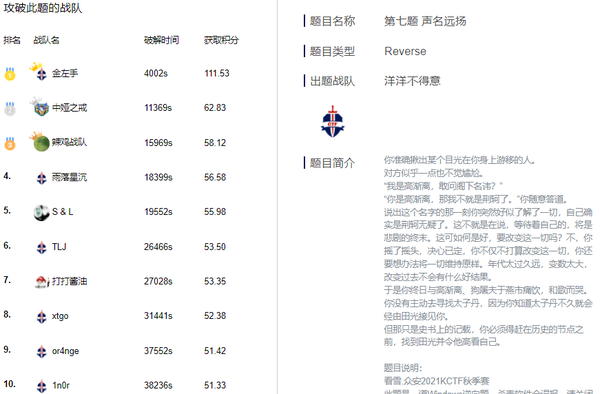The image size is (600, 394).
Task: Open the 1n0r team name link
Action: click(x=61, y=386)
